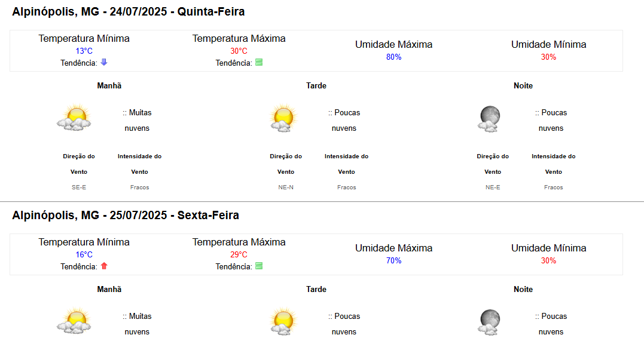The height and width of the screenshot is (338, 644).
Task: Click the Noite label for 24/07
Action: pos(523,86)
